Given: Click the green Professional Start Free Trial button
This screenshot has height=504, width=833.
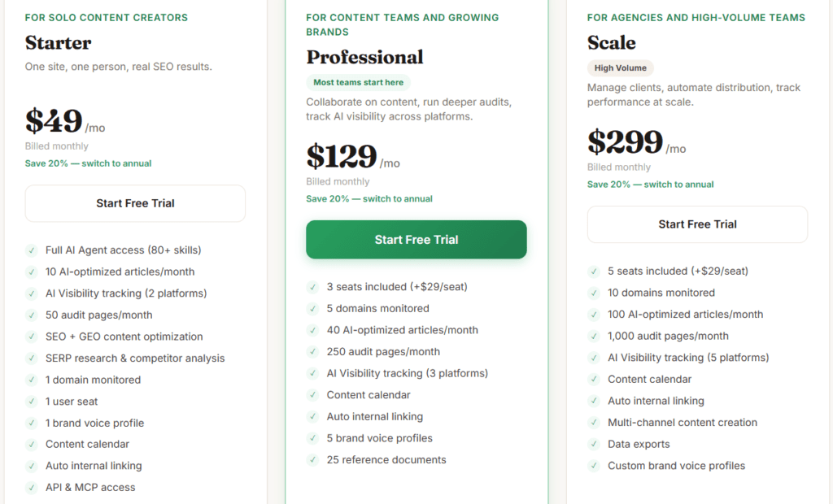Looking at the screenshot, I should (x=416, y=240).
